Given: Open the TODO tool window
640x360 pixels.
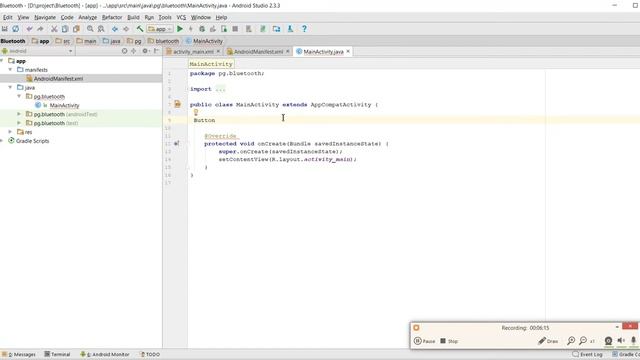Looking at the screenshot, I should [x=150, y=354].
